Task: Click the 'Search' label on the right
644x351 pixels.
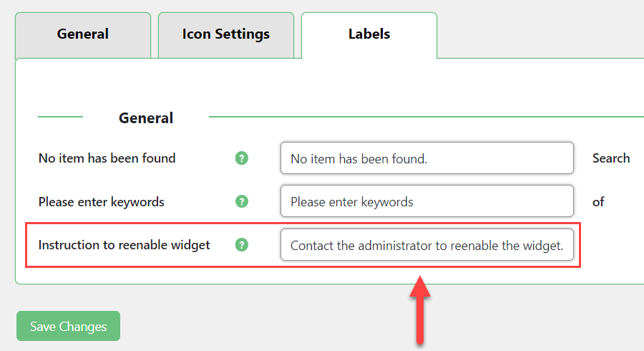Action: pyautogui.click(x=611, y=158)
